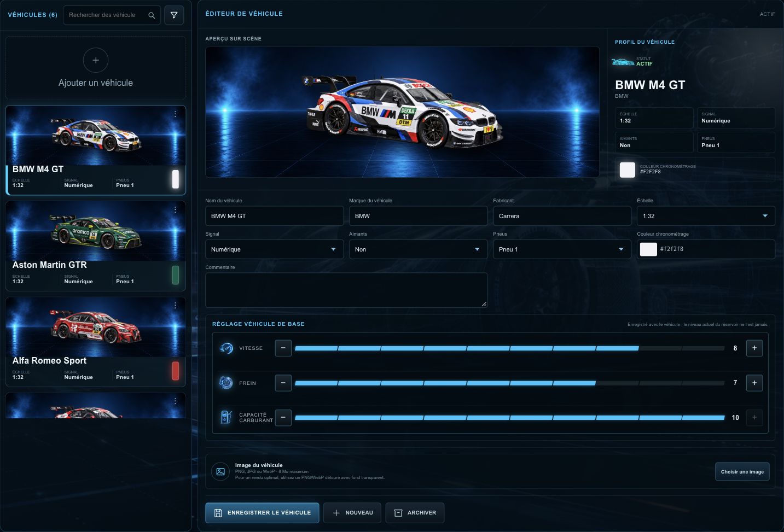The height and width of the screenshot is (532, 784).
Task: Open the Alfa Romeo Sport card options menu
Action: (175, 305)
